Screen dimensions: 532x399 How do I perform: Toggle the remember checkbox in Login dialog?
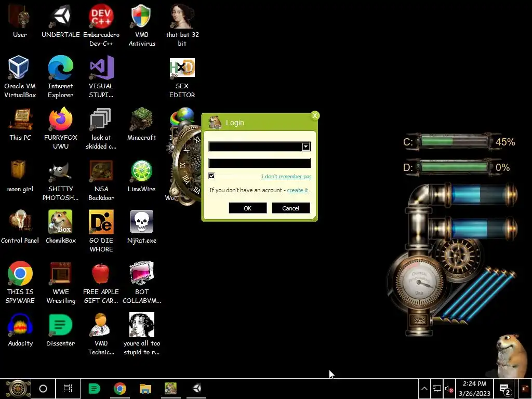point(212,176)
